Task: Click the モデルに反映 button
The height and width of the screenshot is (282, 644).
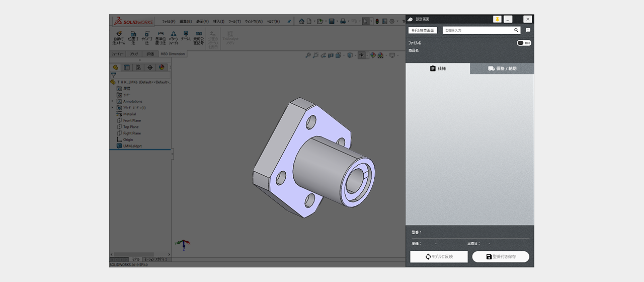Action: click(439, 257)
